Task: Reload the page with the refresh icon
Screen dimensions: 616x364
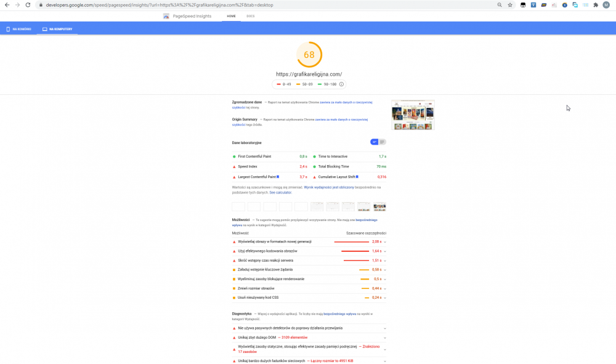Action: coord(28,5)
